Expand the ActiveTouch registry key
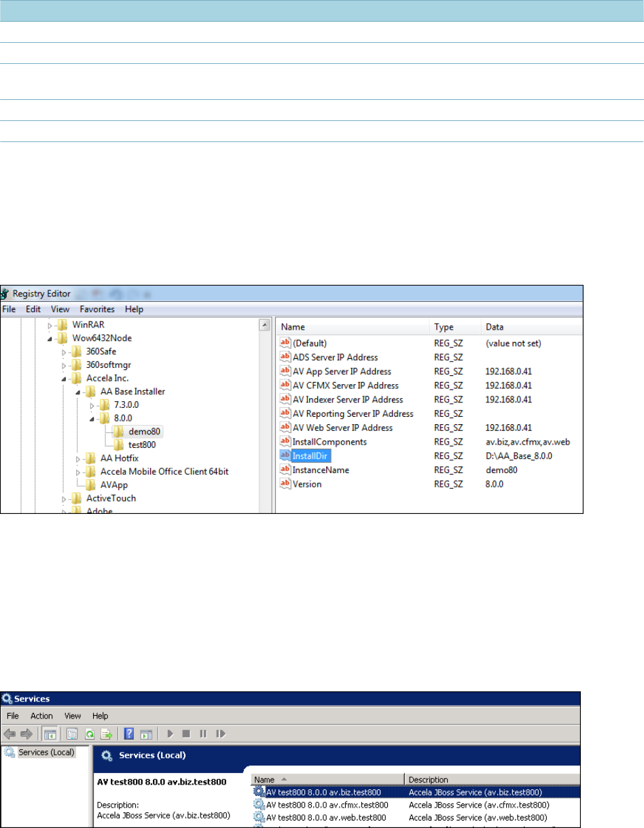Image resolution: width=644 pixels, height=828 pixels. (x=63, y=498)
